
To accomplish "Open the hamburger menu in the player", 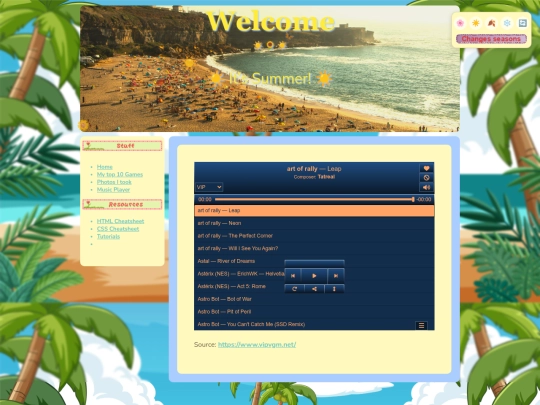I will click(421, 325).
